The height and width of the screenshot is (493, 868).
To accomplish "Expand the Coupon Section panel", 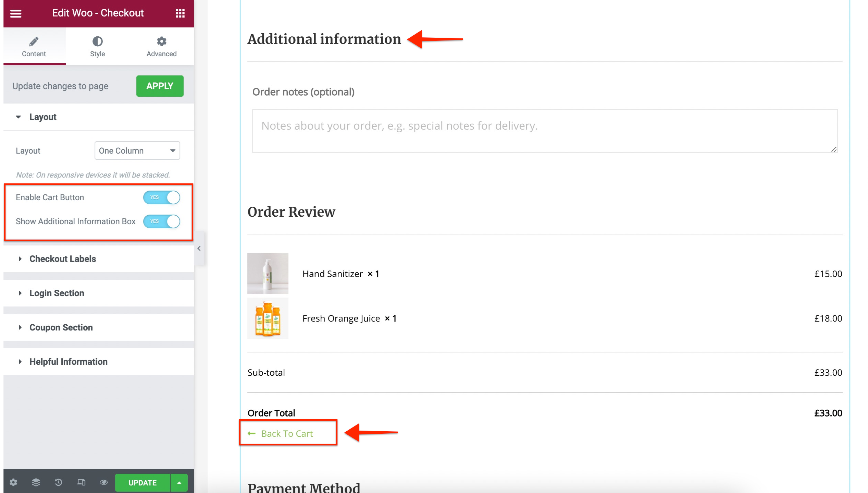I will [99, 327].
